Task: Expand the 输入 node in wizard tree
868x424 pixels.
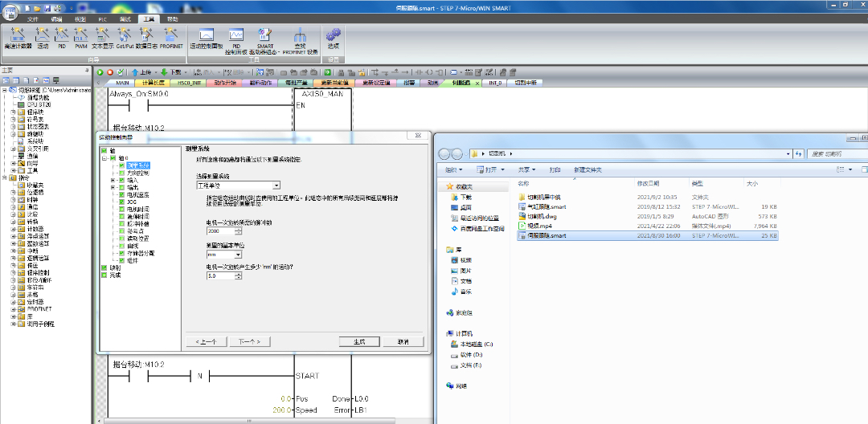Action: click(113, 180)
